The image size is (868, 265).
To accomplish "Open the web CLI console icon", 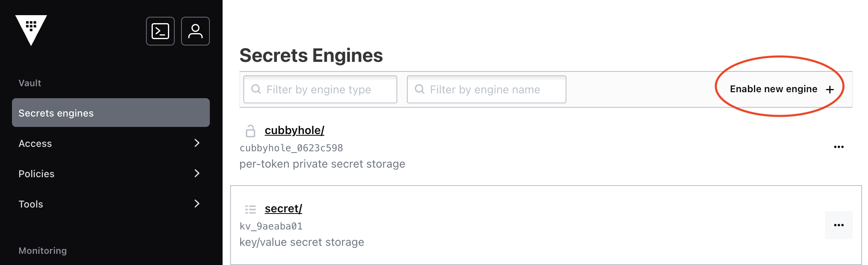I will point(160,31).
